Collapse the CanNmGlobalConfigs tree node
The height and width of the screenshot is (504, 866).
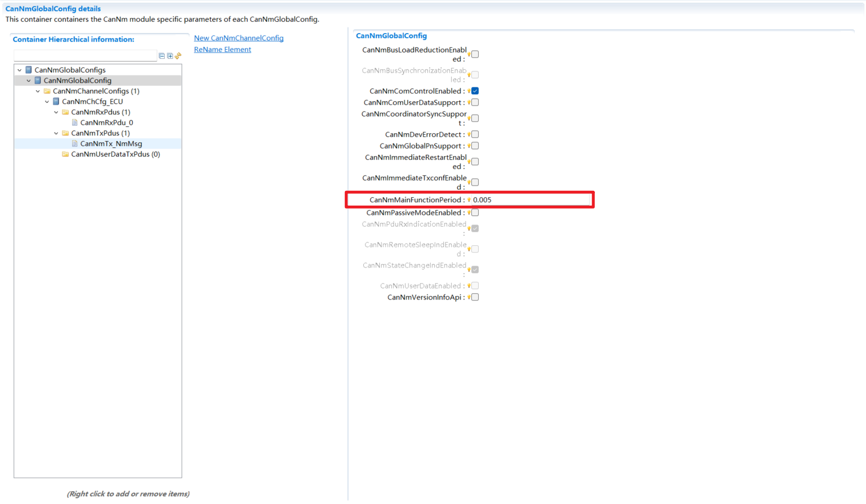pos(19,69)
